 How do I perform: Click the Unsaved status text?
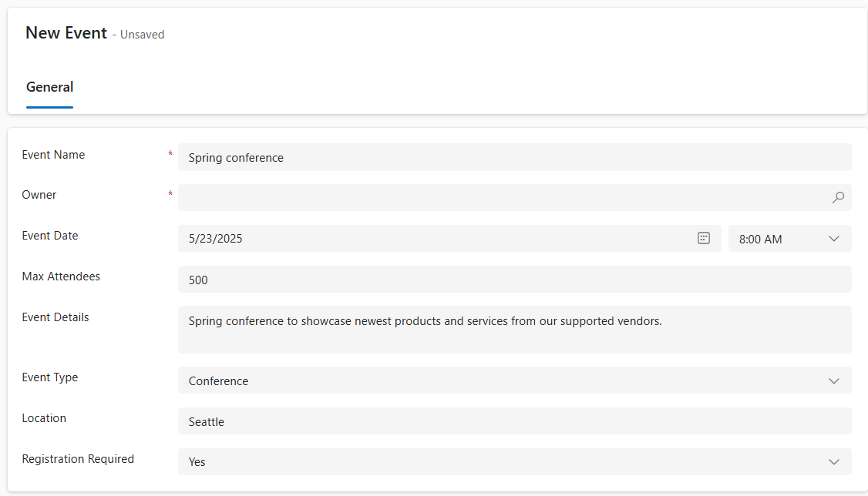click(x=143, y=35)
